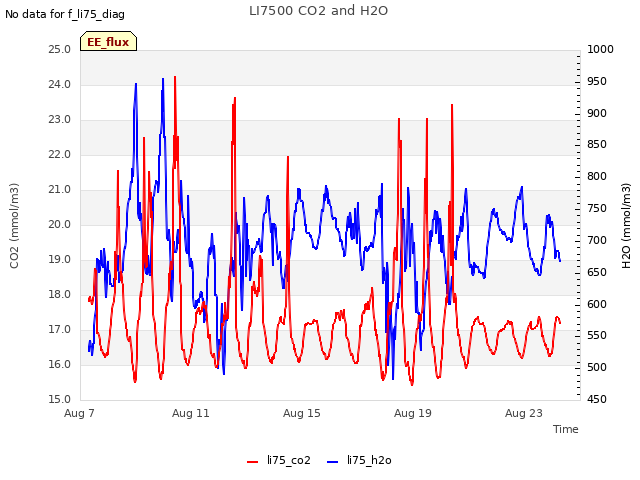
Task: Click the Aug 11 x-axis tick label
Action: [x=191, y=413]
